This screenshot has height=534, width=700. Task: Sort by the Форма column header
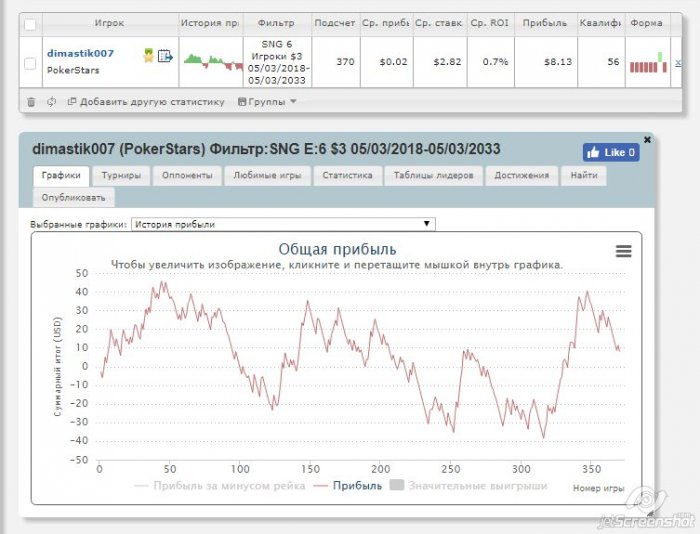point(646,23)
